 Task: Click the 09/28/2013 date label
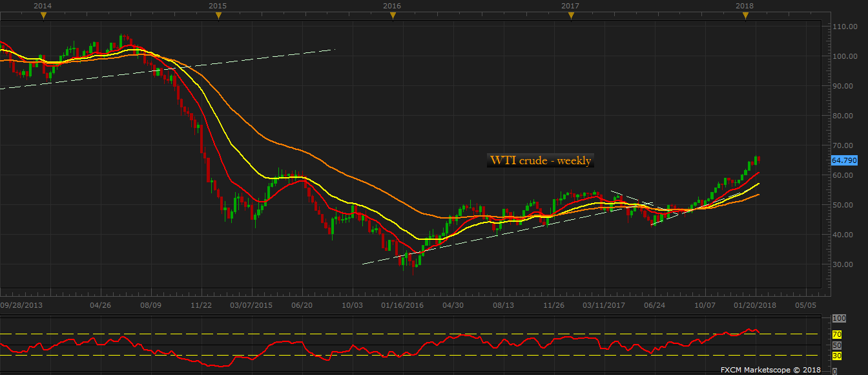21,305
